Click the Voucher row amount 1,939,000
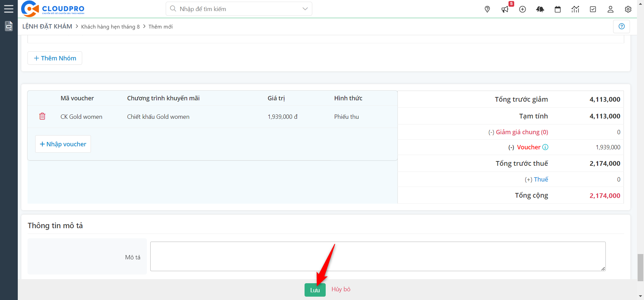This screenshot has height=300, width=644. click(x=608, y=147)
